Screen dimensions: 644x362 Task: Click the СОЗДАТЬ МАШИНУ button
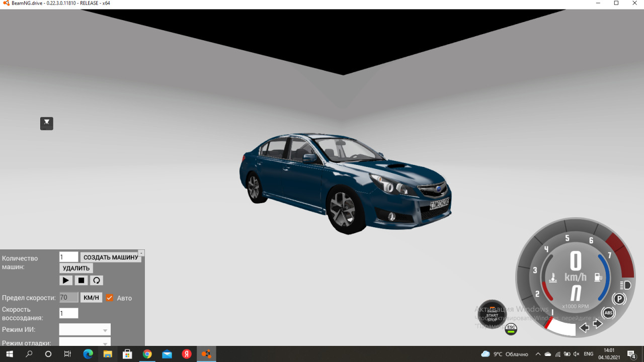(111, 257)
